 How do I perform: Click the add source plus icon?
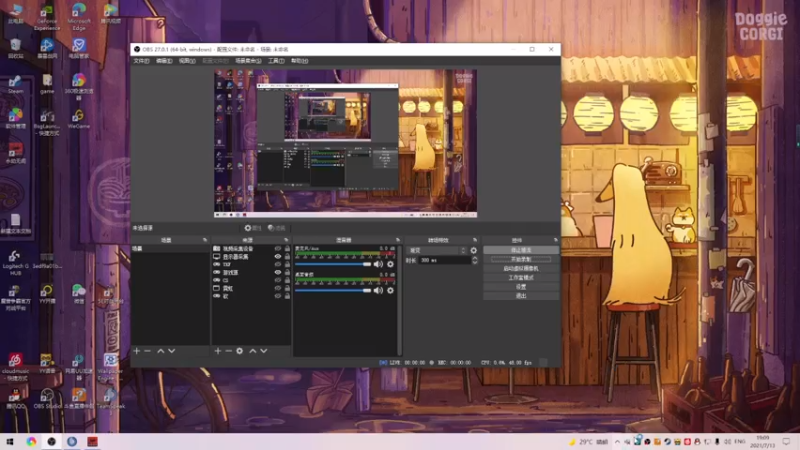tap(217, 351)
